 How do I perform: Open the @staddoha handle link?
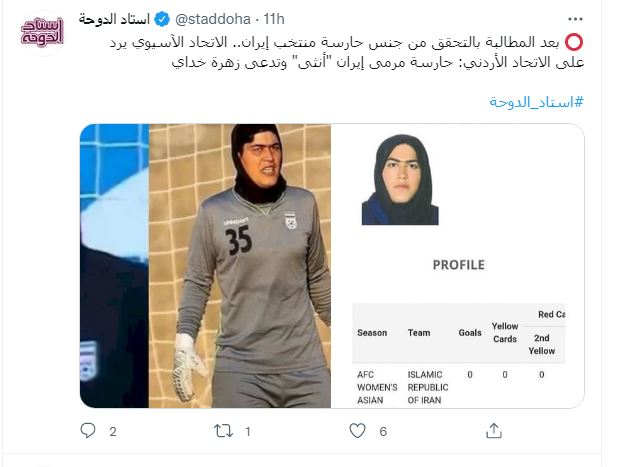click(213, 19)
